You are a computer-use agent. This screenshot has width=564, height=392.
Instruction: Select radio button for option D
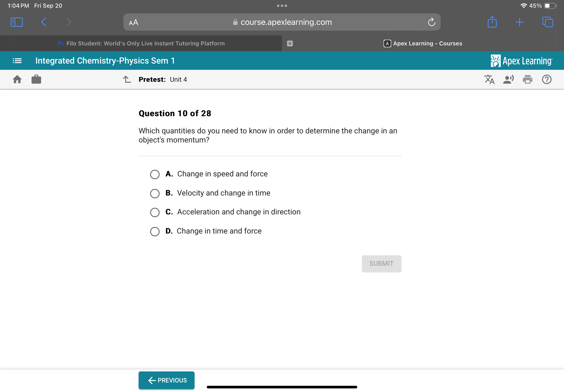155,231
